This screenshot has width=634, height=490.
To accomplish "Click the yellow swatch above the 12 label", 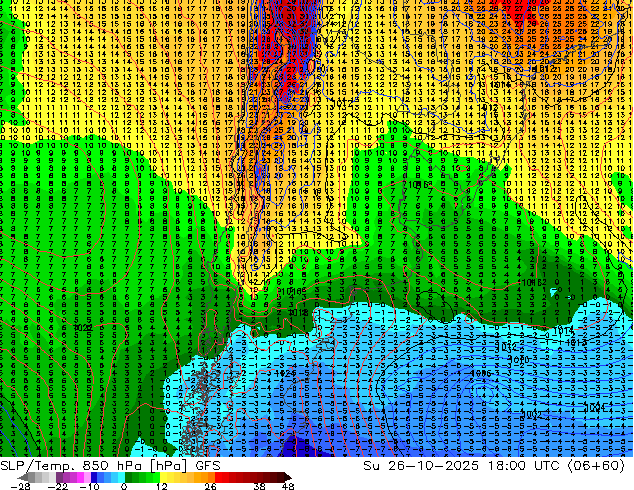I will tap(163, 477).
